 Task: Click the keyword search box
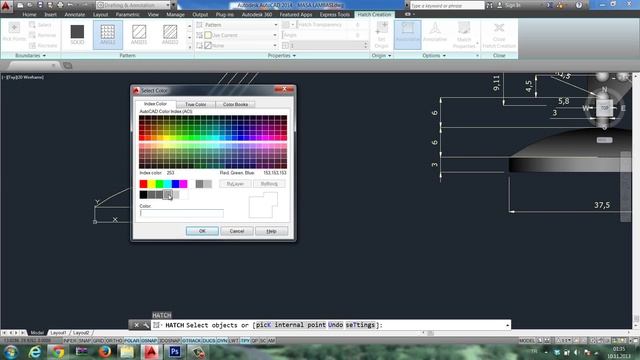(x=447, y=5)
